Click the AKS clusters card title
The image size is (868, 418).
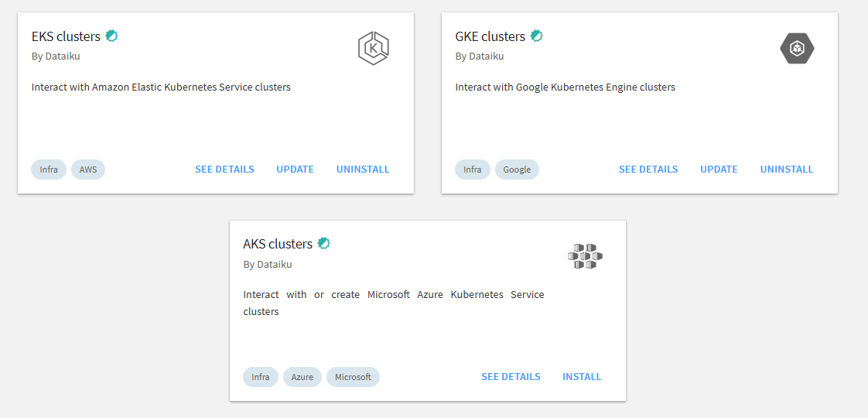[x=278, y=244]
